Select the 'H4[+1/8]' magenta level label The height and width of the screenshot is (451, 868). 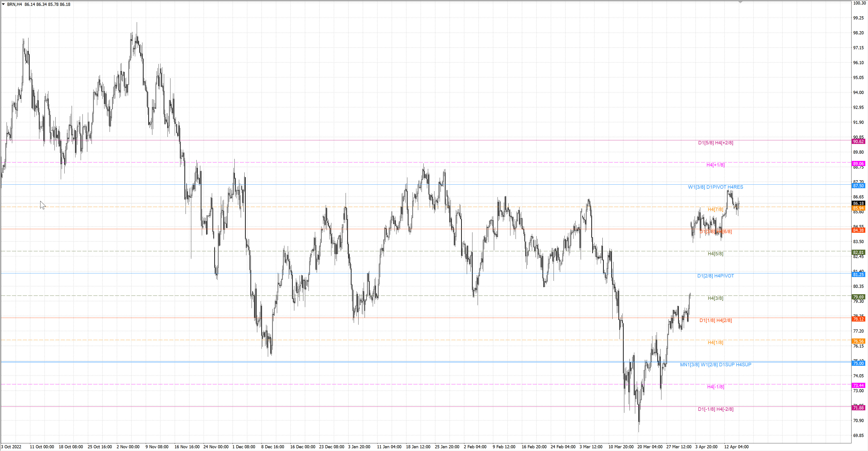click(715, 165)
